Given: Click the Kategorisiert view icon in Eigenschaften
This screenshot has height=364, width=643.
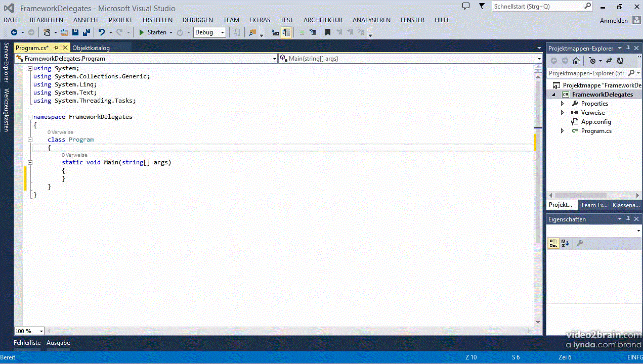Looking at the screenshot, I should point(553,243).
